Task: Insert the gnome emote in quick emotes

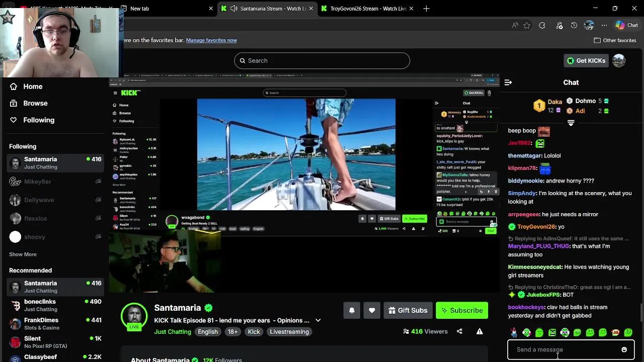Action: click(x=513, y=332)
